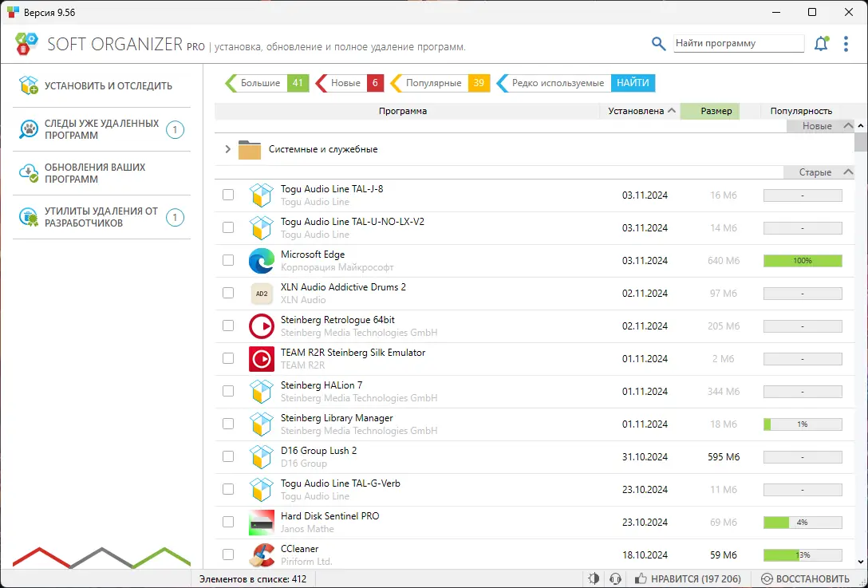
Task: Expand the System and service programs group
Action: click(x=227, y=149)
